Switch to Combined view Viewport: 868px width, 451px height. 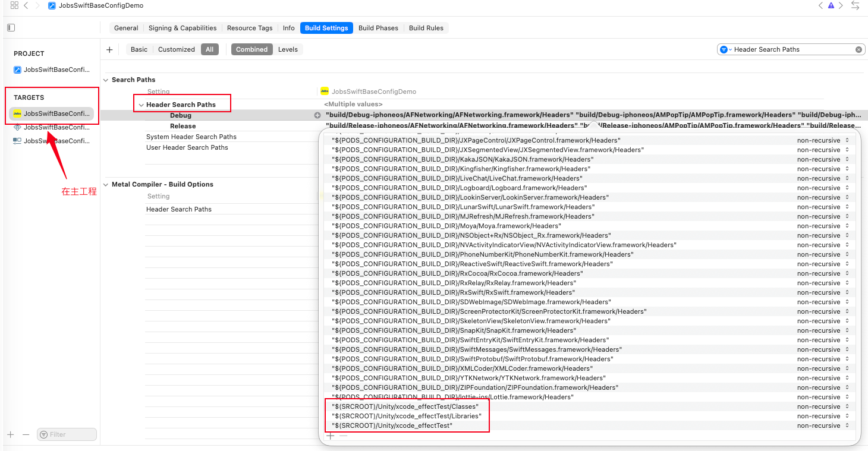click(x=252, y=49)
